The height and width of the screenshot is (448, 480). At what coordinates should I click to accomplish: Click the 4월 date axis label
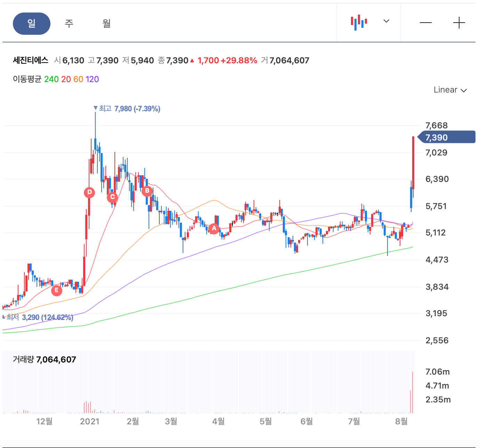pyautogui.click(x=218, y=422)
